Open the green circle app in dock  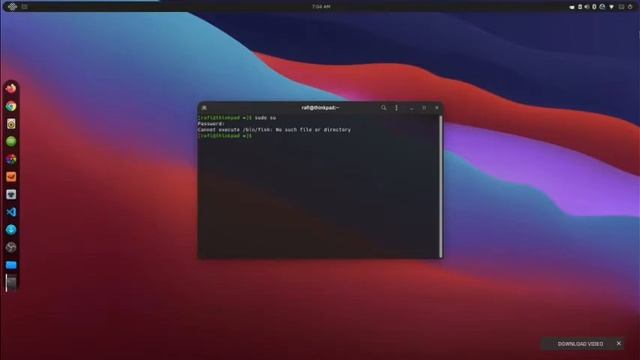click(x=11, y=141)
